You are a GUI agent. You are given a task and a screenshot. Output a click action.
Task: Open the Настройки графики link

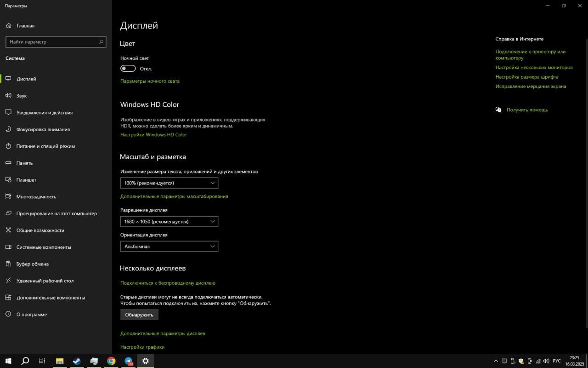[142, 347]
